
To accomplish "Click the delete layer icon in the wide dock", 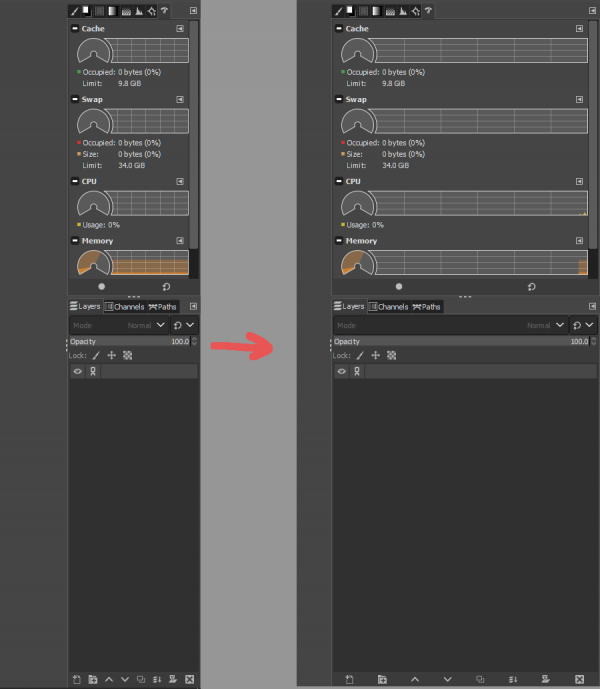I will coord(580,679).
